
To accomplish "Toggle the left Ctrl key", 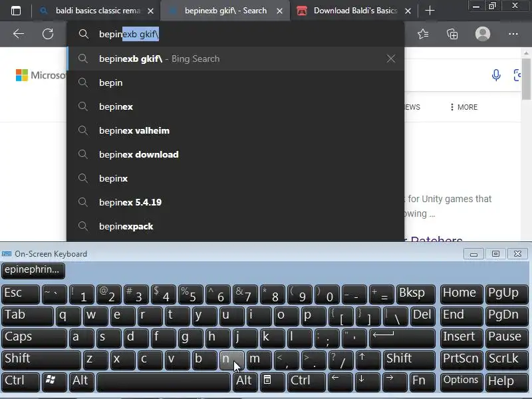I will click(x=21, y=381).
